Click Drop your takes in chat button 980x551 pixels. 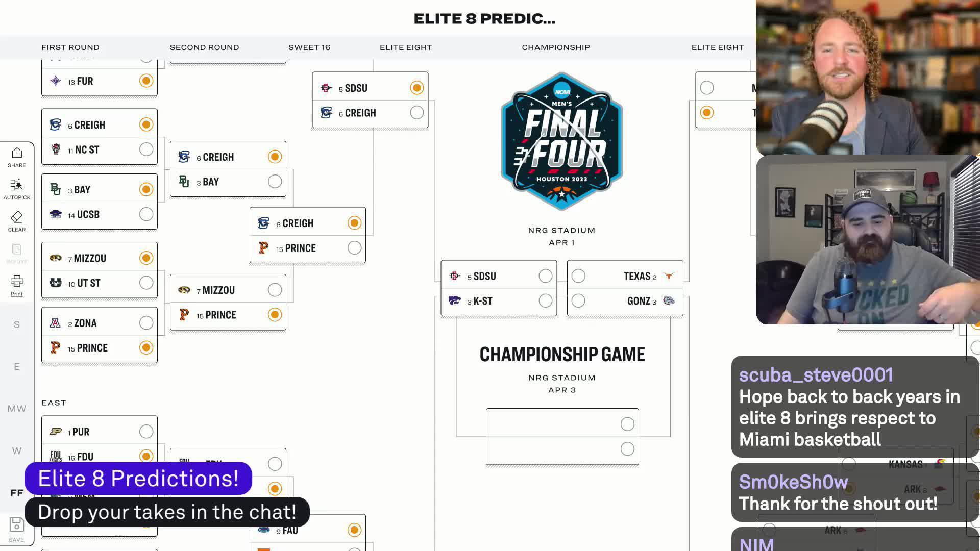point(166,512)
